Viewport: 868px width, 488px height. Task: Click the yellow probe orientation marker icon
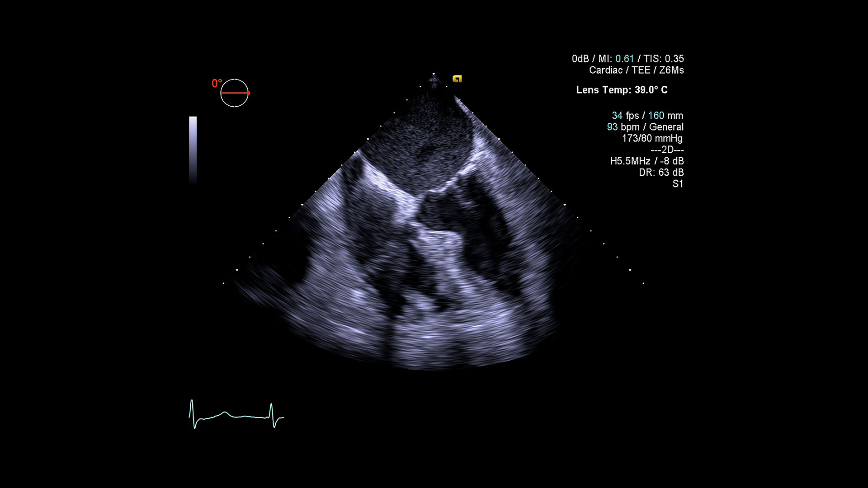click(x=458, y=78)
